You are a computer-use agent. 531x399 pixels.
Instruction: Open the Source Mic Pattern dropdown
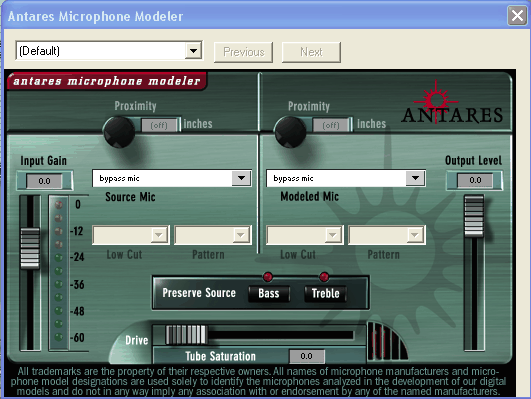[213, 235]
